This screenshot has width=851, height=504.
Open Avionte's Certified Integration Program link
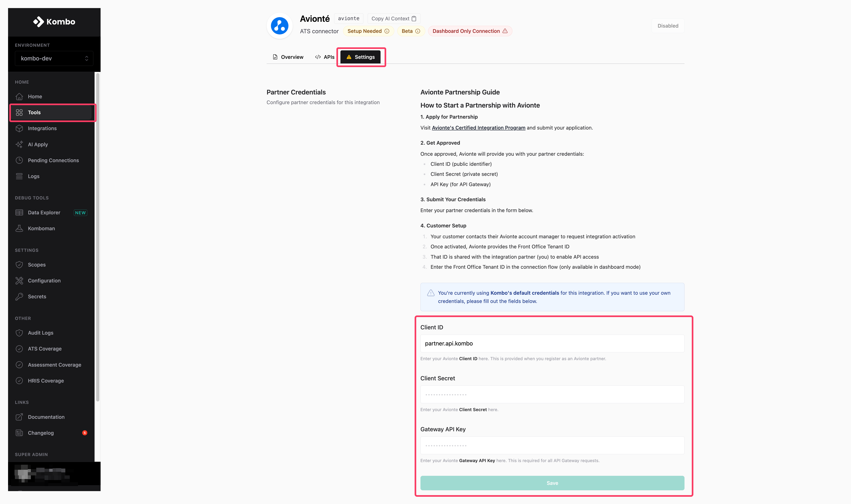478,128
